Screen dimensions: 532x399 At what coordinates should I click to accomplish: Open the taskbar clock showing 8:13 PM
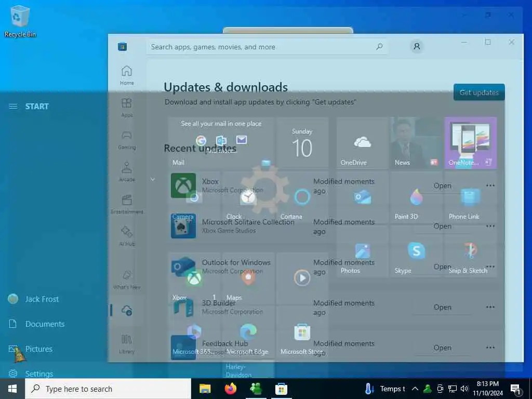coord(487,389)
